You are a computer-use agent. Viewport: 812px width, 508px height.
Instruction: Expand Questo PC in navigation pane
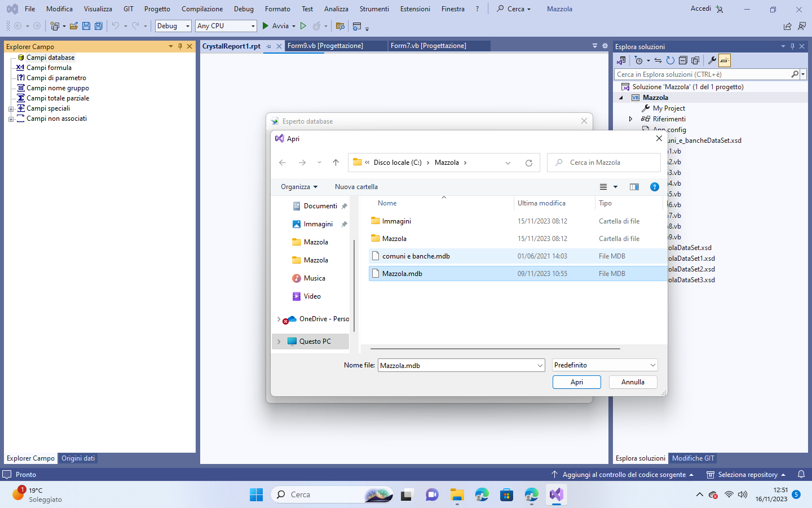coord(279,341)
